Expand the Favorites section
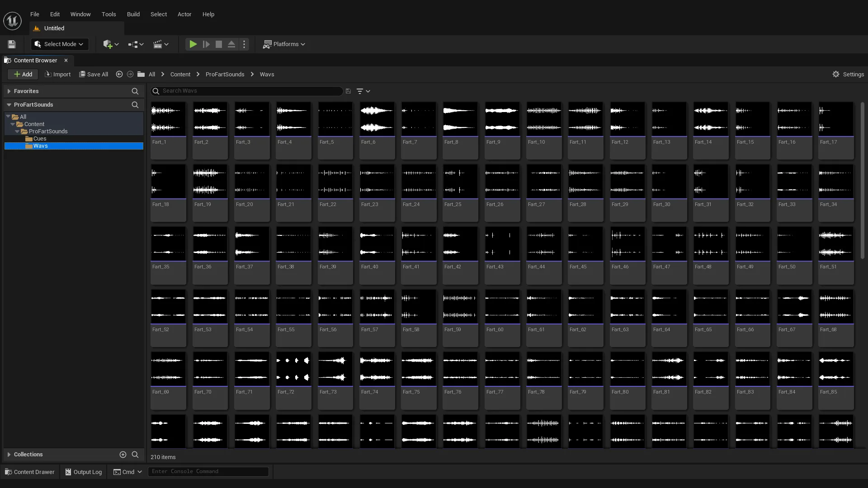 [x=9, y=91]
